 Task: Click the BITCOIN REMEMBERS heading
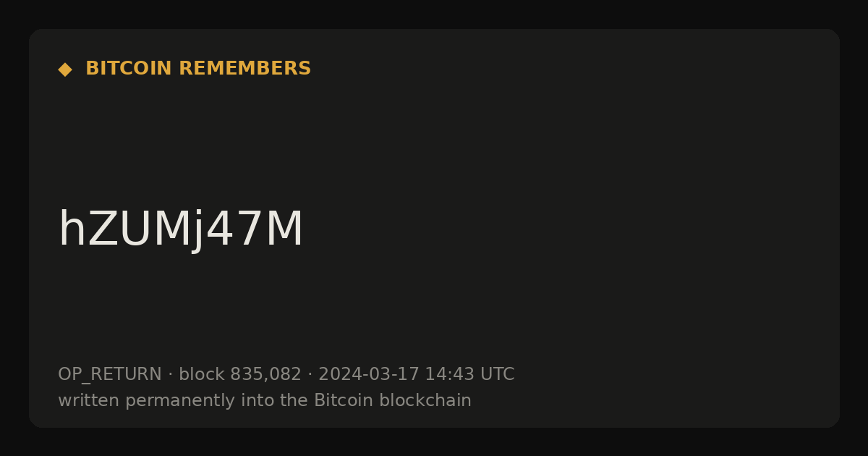(x=198, y=69)
